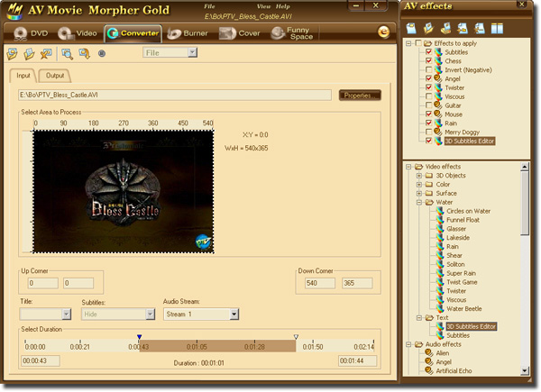Click the effects list scroll down arrow
This screenshot has width=541, height=392.
[x=525, y=371]
